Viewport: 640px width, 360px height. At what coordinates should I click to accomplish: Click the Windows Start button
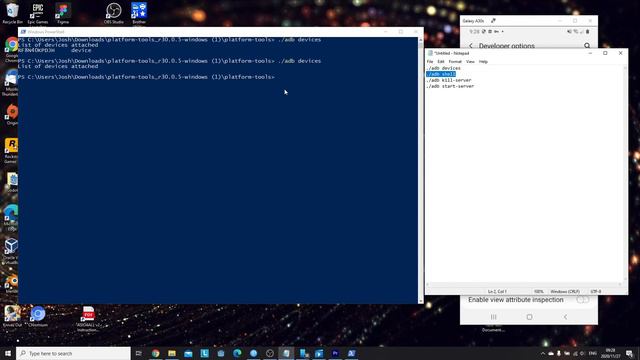pos(8,353)
